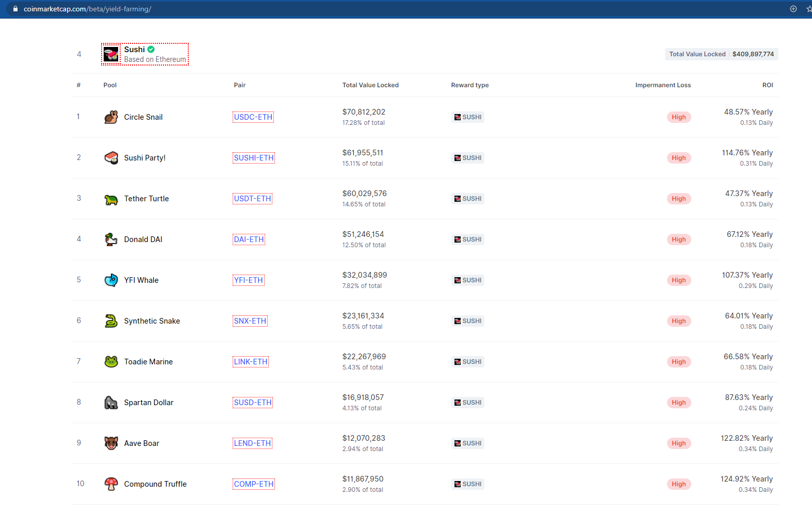
Task: Click the High badge in Synthetic Snake row
Action: click(679, 321)
